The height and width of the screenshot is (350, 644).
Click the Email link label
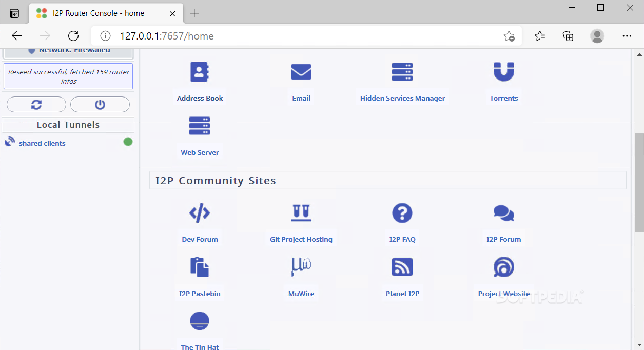[x=301, y=98]
